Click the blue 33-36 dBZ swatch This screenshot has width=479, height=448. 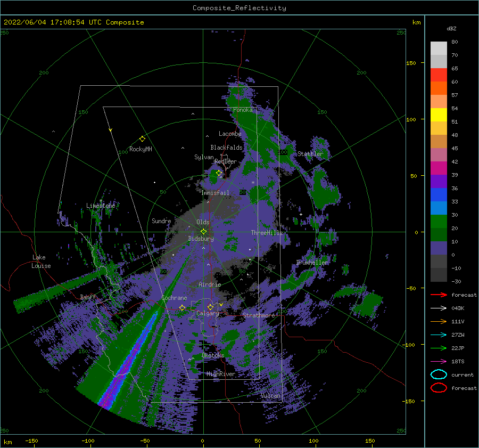pos(439,195)
